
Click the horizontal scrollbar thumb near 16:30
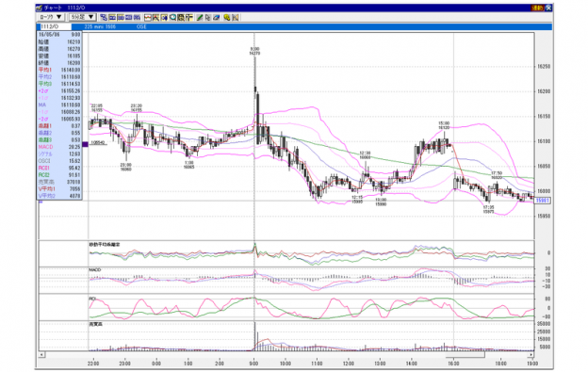point(465,354)
